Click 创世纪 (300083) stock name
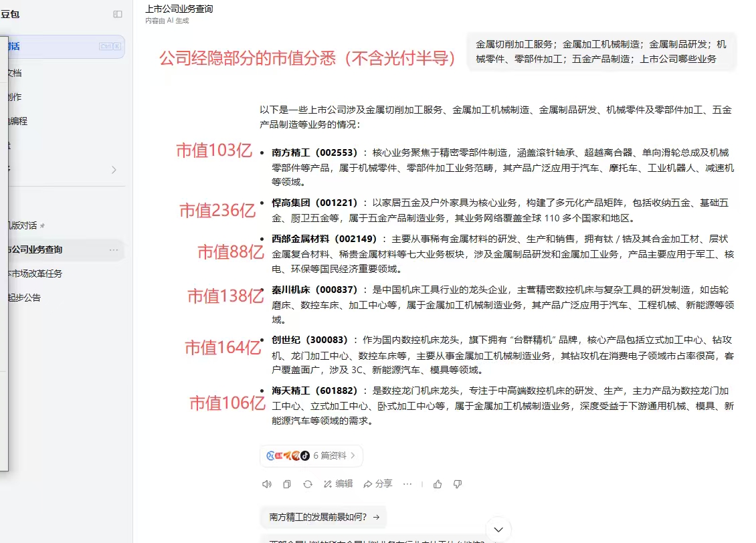 pyautogui.click(x=310, y=340)
